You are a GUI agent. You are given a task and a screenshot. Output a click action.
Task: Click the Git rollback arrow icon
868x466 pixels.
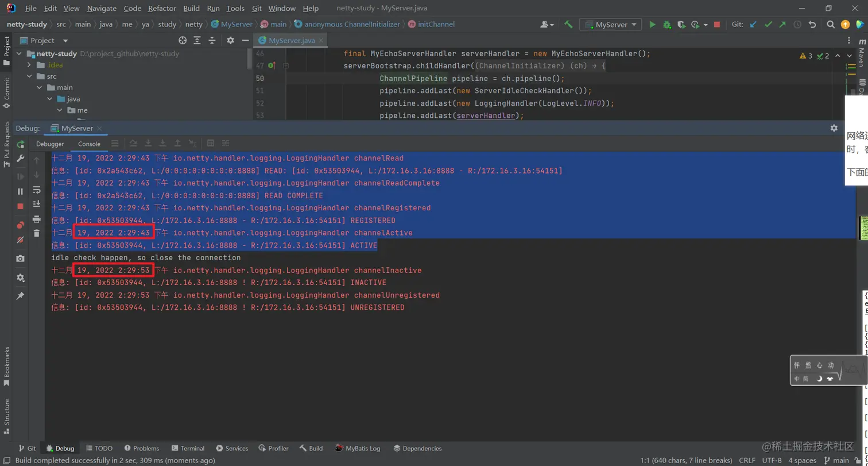(x=812, y=25)
